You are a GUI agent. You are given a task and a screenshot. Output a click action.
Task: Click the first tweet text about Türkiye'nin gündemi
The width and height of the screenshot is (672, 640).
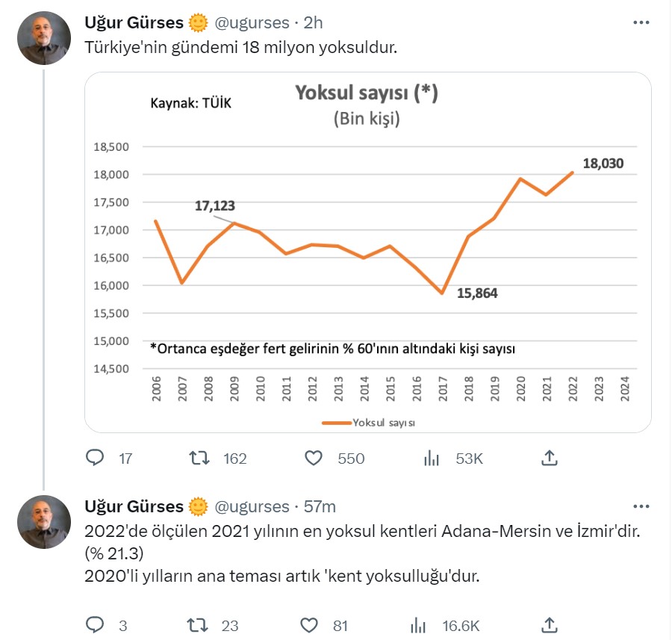(240, 49)
